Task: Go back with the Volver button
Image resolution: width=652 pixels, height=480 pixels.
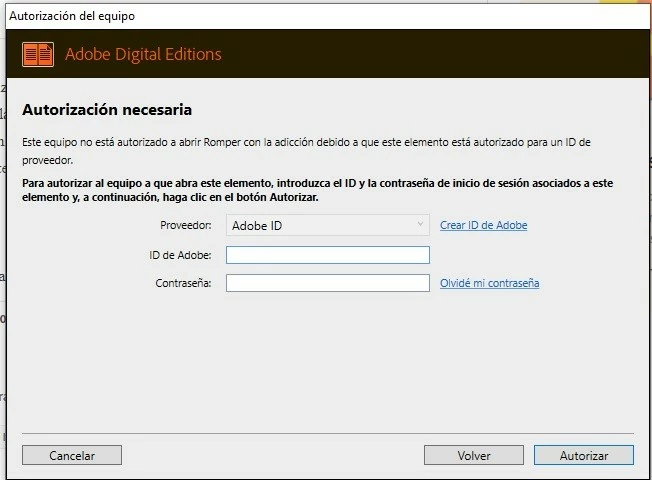Action: [474, 455]
